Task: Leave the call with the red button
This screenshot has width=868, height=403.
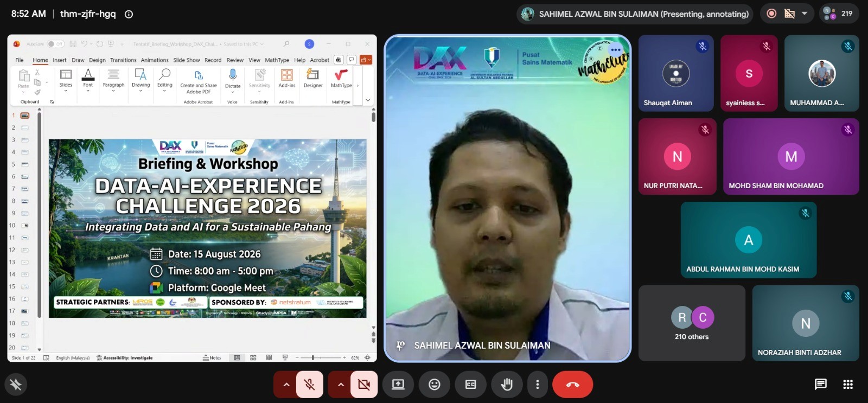Action: (572, 385)
